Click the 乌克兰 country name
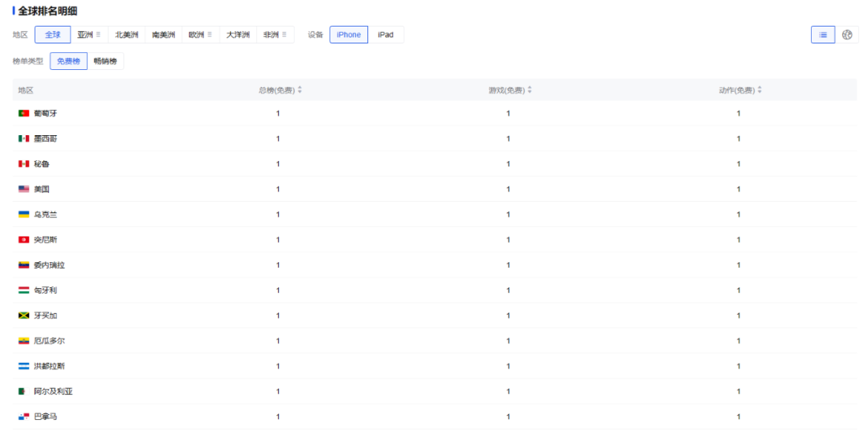Image resolution: width=868 pixels, height=432 pixels. click(x=45, y=214)
